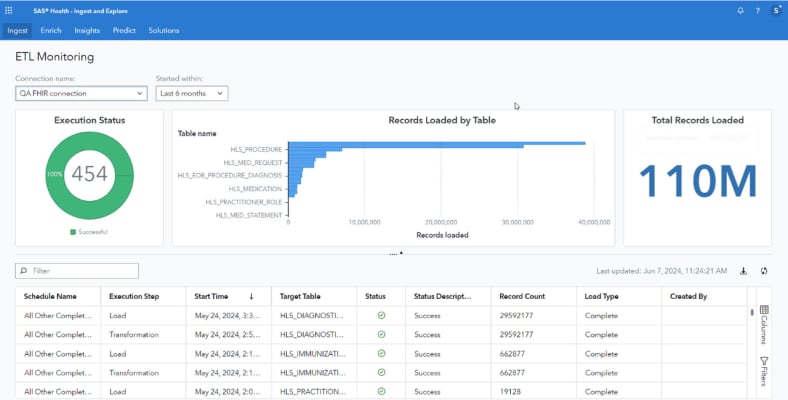Viewport: 788px width, 400px height.
Task: Open the Filters side panel
Action: point(764,370)
